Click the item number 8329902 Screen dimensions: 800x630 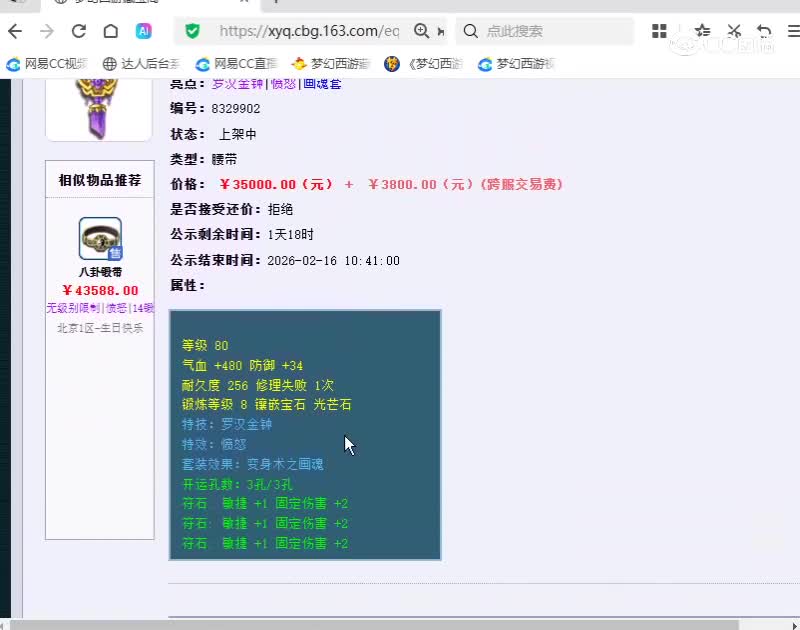pos(236,109)
